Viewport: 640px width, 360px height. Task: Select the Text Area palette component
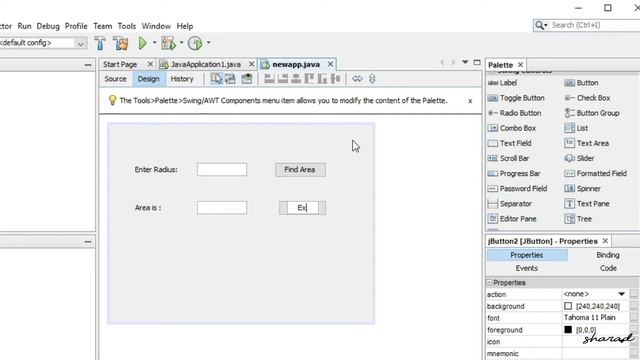coord(587,143)
